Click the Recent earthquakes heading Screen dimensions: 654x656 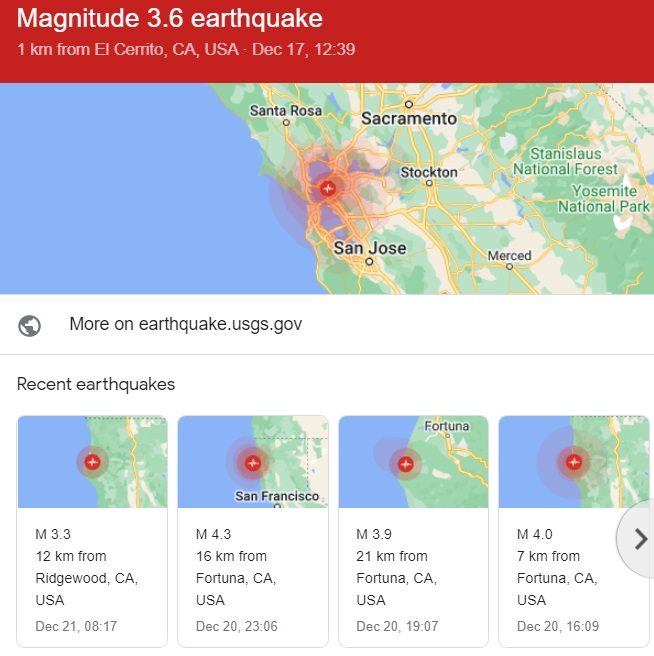coord(96,384)
